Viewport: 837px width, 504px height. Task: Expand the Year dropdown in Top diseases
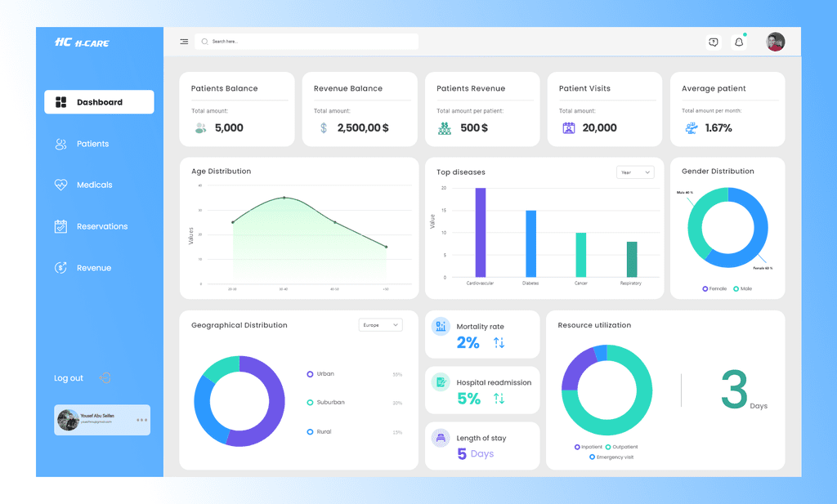635,172
